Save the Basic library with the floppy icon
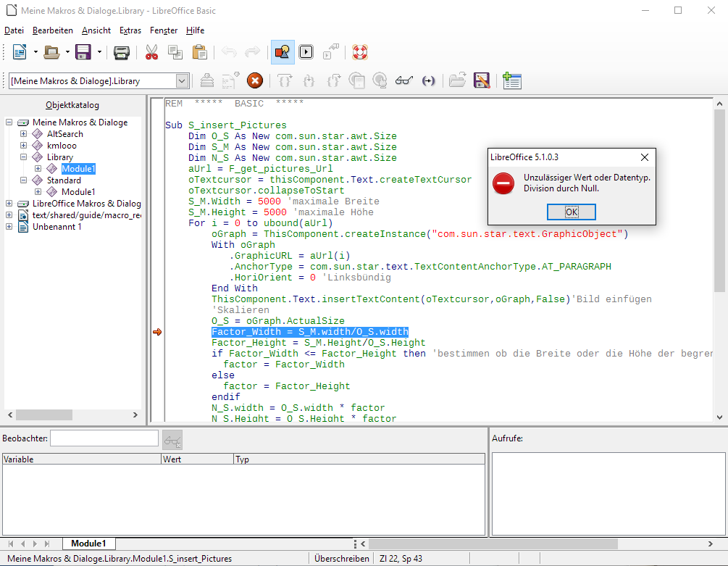Screen dimensions: 728x566 (x=83, y=52)
